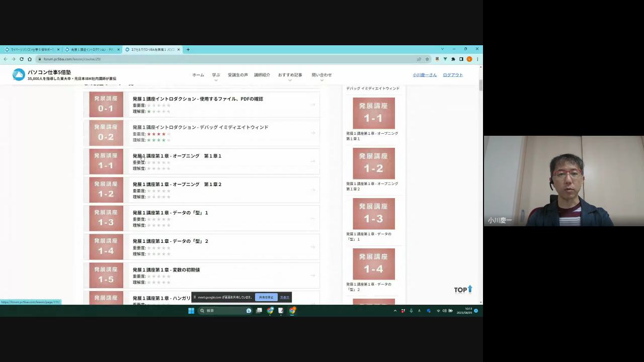
Task: Open the Chrome three-dot menu
Action: pos(477,59)
